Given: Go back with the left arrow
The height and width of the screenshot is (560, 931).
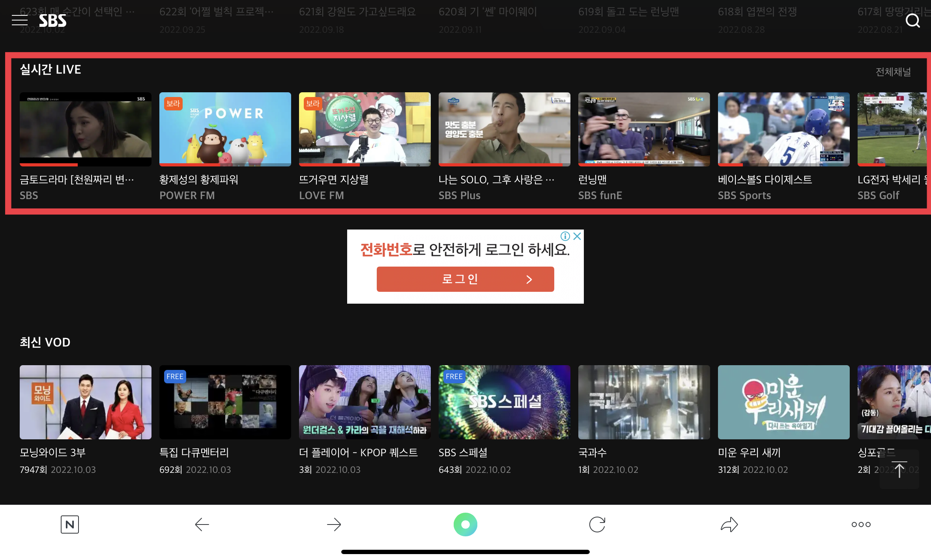Looking at the screenshot, I should pyautogui.click(x=202, y=525).
